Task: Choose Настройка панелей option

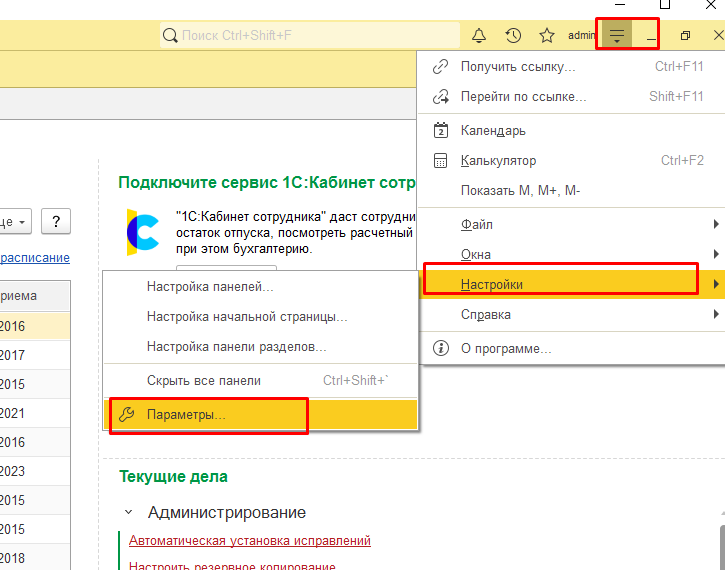Action: pyautogui.click(x=260, y=287)
